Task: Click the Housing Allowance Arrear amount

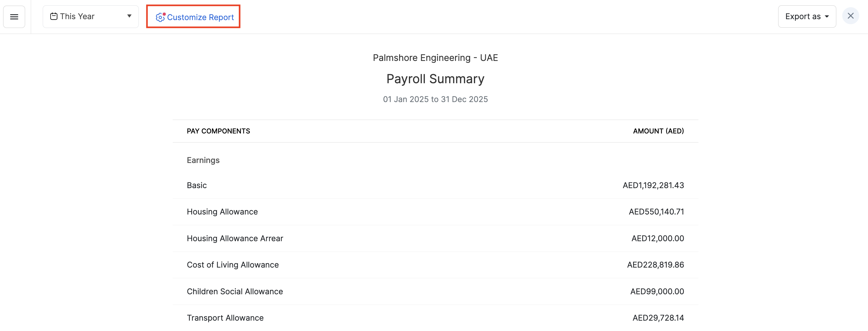Action: click(657, 238)
